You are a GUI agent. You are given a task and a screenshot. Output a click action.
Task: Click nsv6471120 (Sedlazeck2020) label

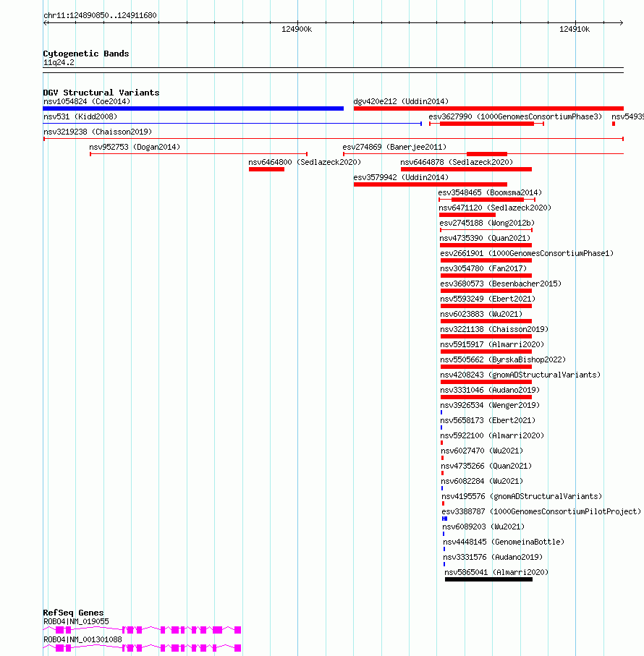point(495,208)
